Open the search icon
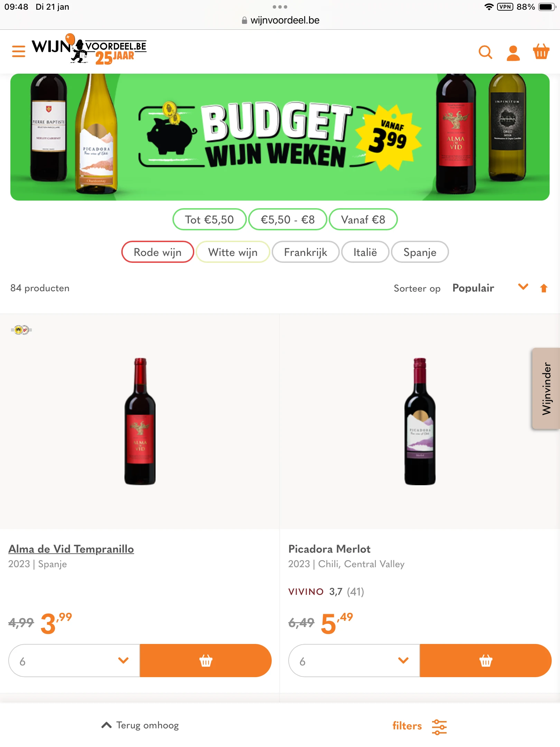The image size is (560, 747). [x=485, y=52]
